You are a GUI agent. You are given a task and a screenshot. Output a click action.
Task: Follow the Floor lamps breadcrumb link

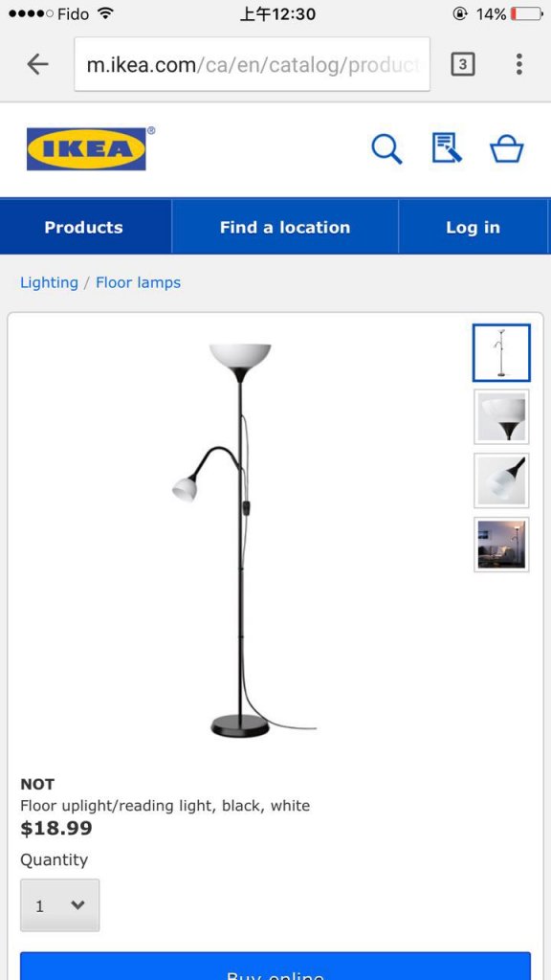(138, 282)
